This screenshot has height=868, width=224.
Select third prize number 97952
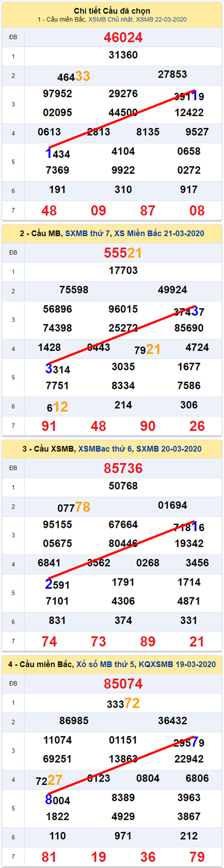click(57, 93)
